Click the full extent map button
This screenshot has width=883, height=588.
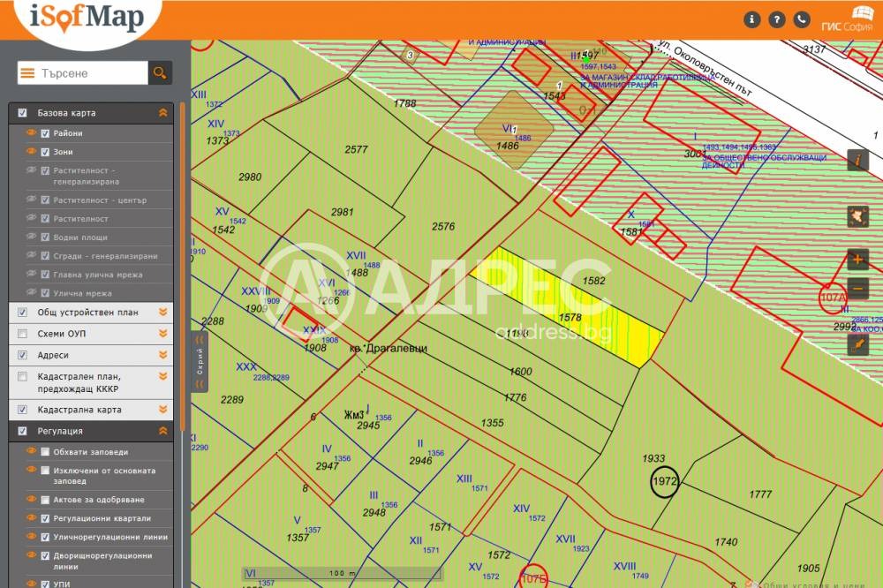click(857, 216)
